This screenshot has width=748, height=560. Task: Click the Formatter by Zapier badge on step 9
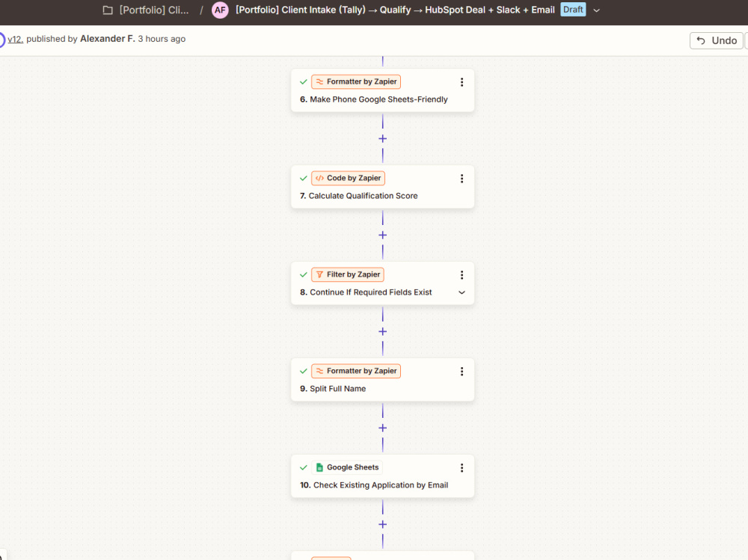tap(356, 371)
